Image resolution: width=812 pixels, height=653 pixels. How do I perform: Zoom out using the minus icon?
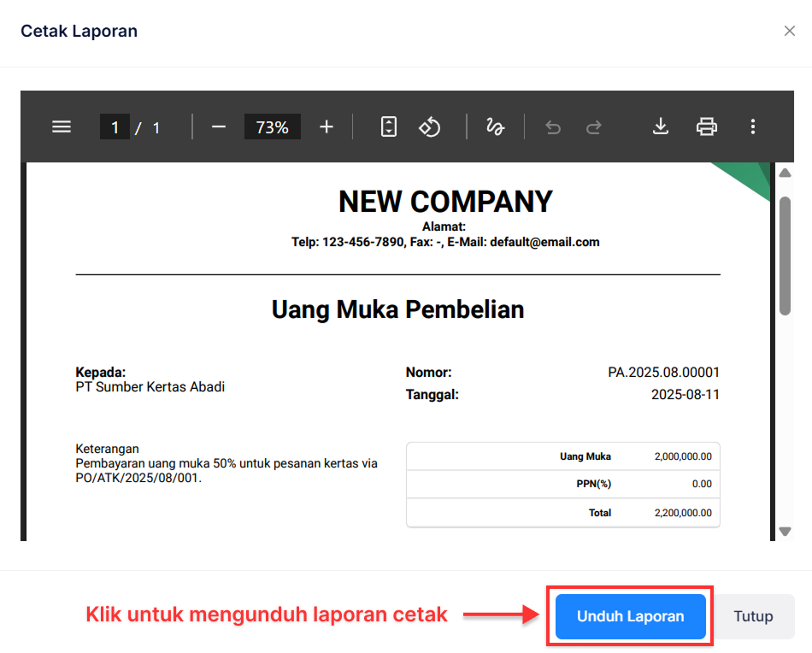218,126
